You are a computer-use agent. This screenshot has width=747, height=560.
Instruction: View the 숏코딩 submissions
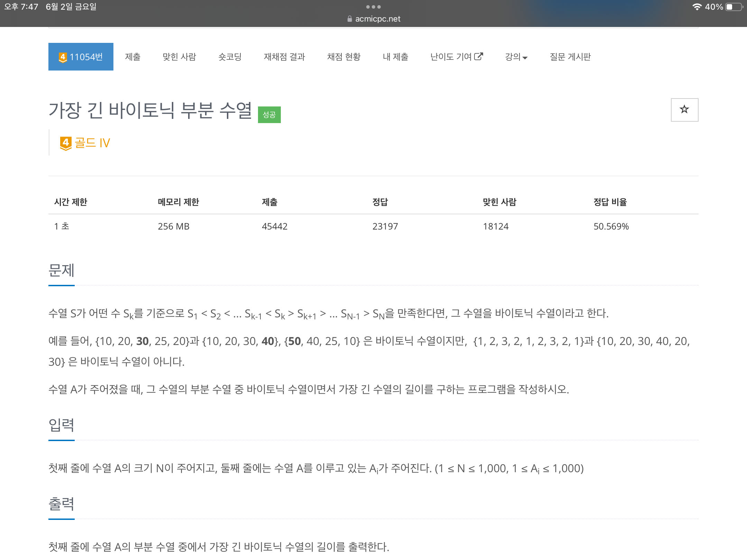230,57
